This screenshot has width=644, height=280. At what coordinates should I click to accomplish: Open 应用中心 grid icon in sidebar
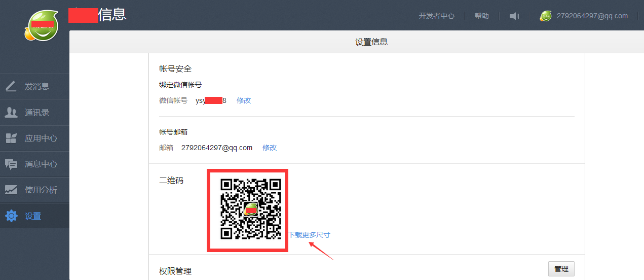click(11, 138)
